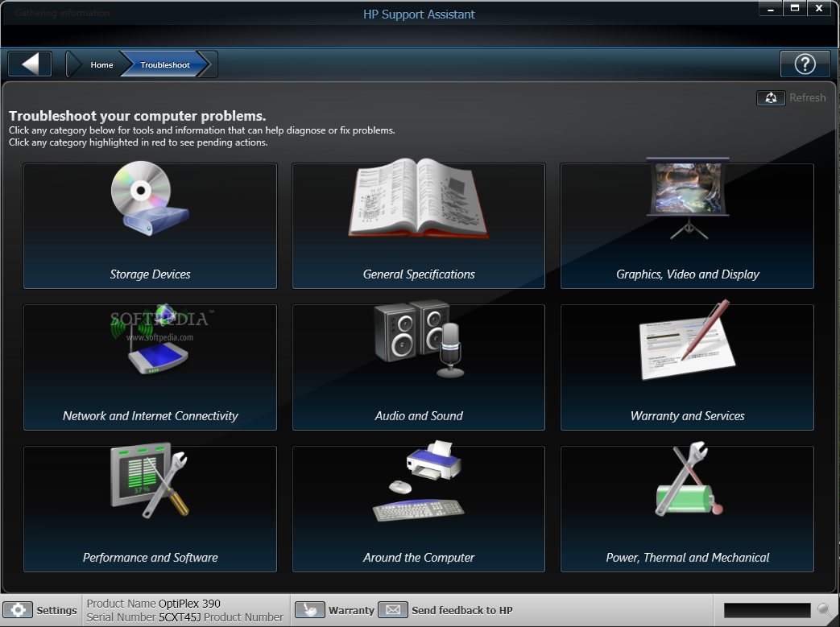
Task: Select the Network and Internet Connectivity label
Action: 150,416
